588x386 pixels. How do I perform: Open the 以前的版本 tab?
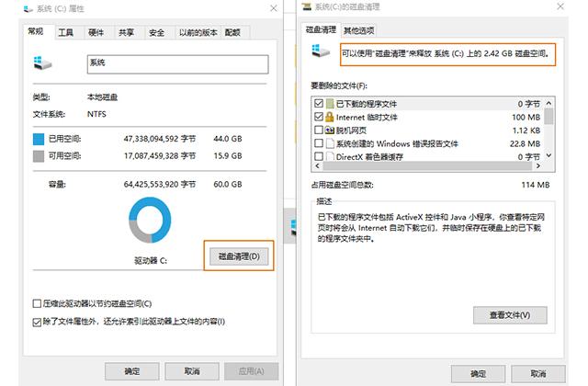(198, 33)
